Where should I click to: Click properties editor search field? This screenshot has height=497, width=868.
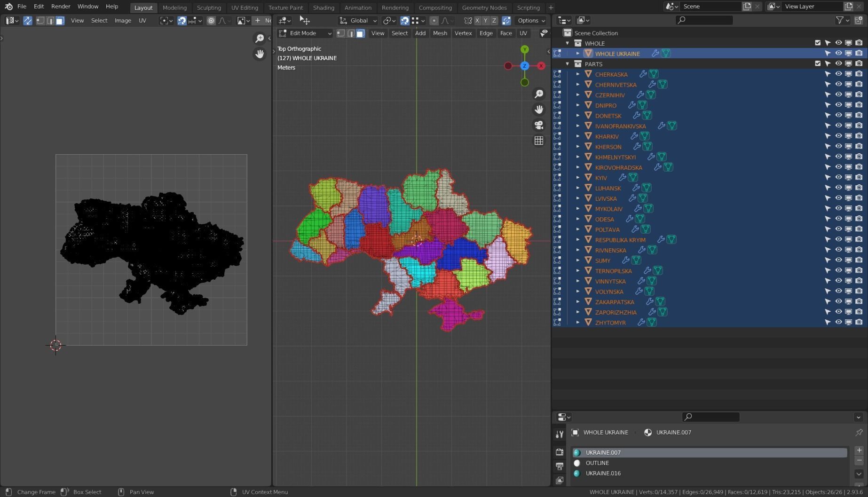(710, 417)
